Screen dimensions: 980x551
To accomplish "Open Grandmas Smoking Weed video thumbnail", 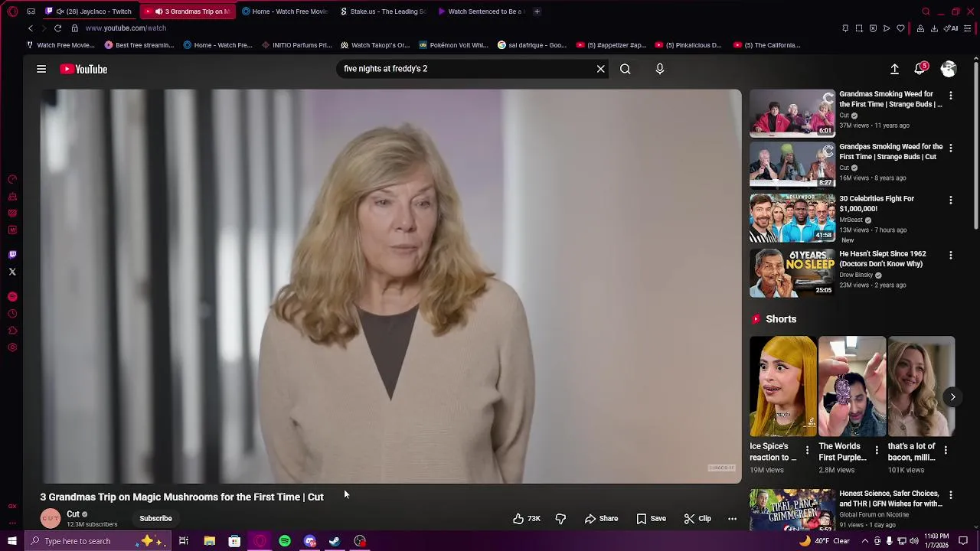I will tap(792, 113).
